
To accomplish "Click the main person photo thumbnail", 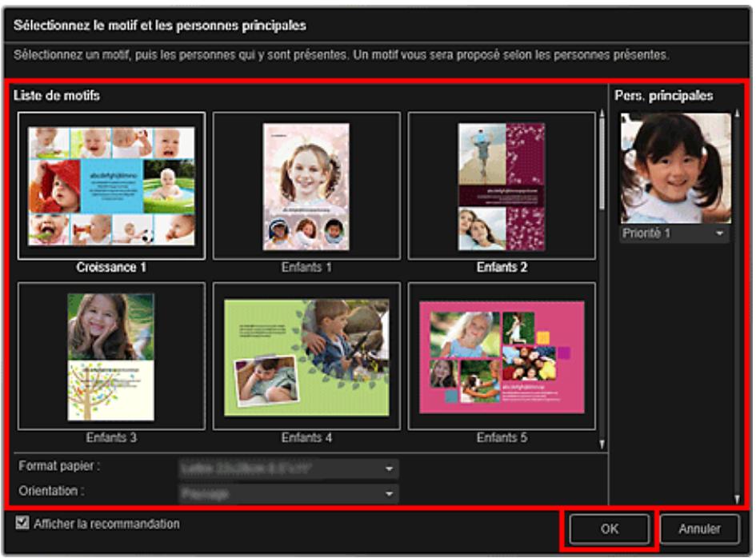I will pyautogui.click(x=675, y=168).
